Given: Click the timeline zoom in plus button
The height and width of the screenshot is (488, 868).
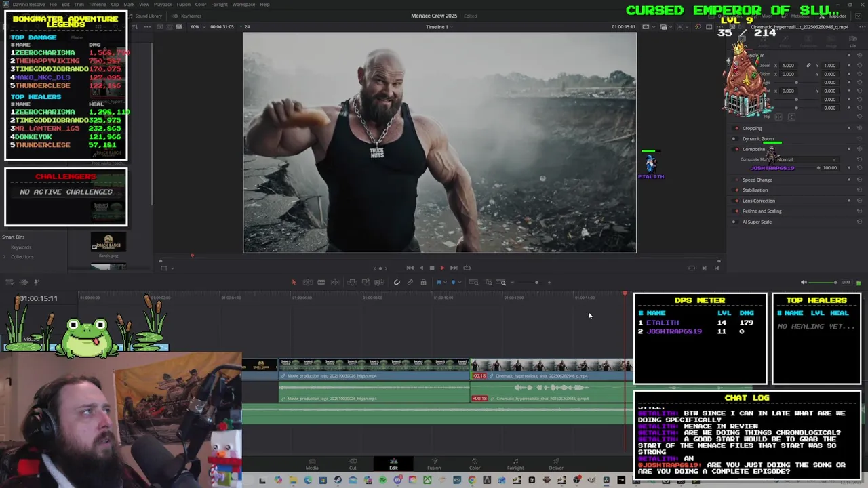Looking at the screenshot, I should point(549,282).
